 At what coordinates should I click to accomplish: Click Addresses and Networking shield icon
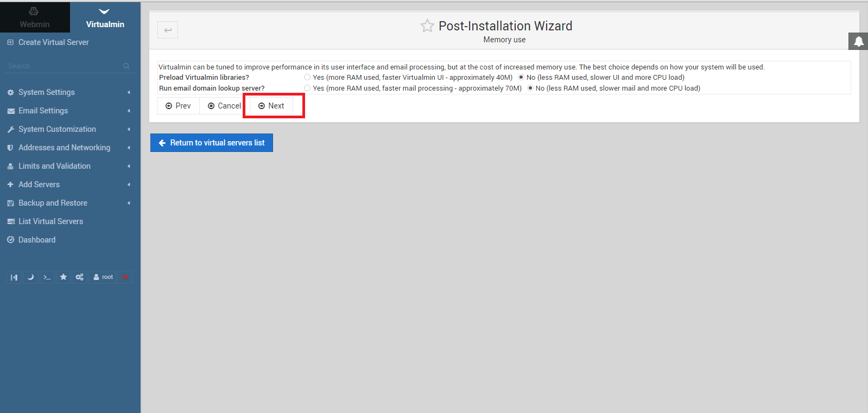tap(10, 148)
